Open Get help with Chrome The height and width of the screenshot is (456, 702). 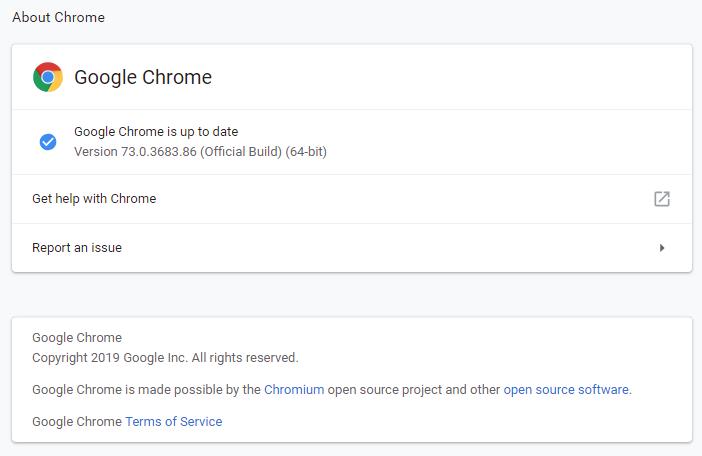(352, 199)
